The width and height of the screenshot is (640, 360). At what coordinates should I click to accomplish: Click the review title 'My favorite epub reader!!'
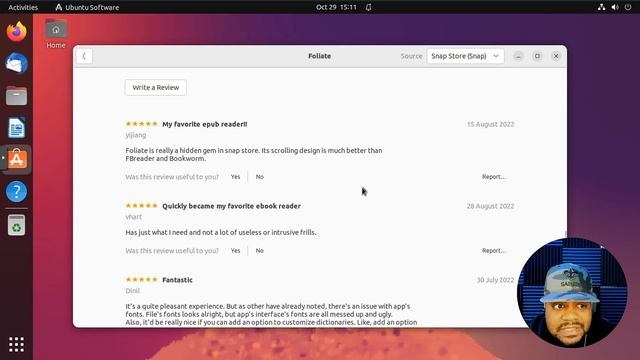[204, 124]
